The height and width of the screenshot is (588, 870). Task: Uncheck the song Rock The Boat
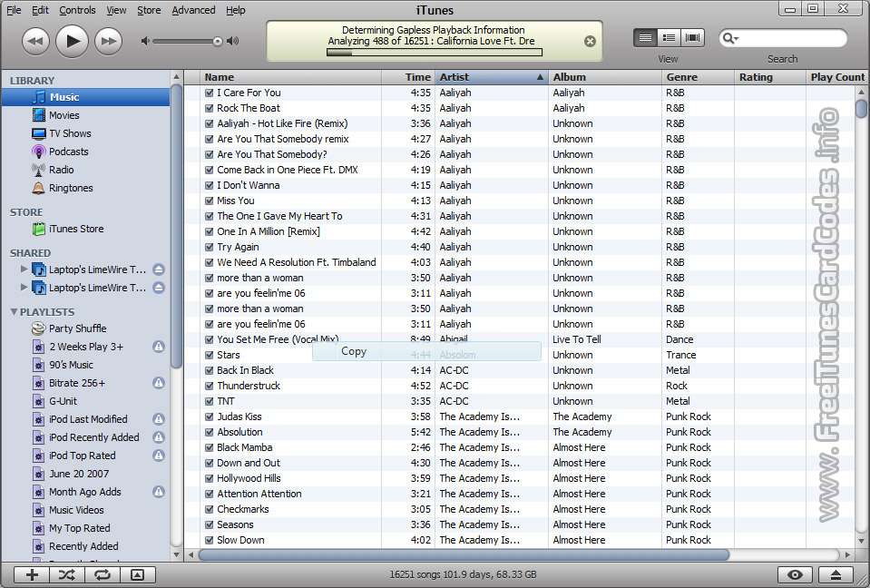tap(210, 108)
